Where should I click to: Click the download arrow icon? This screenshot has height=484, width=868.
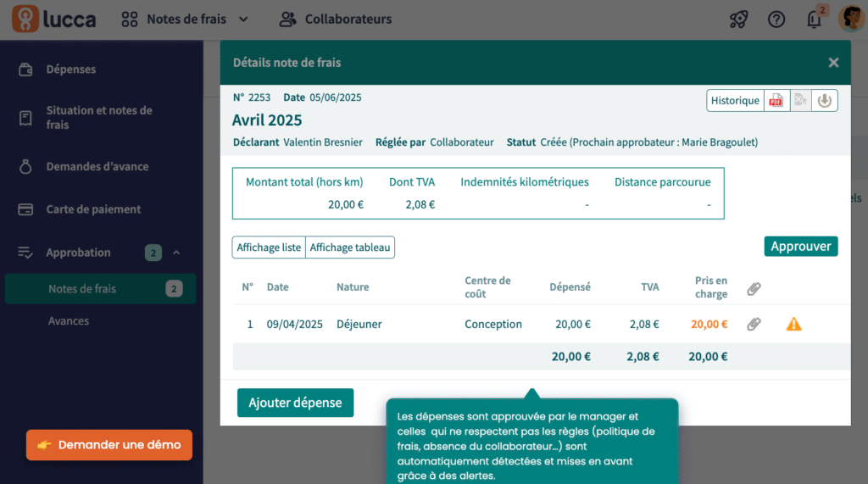click(x=825, y=101)
